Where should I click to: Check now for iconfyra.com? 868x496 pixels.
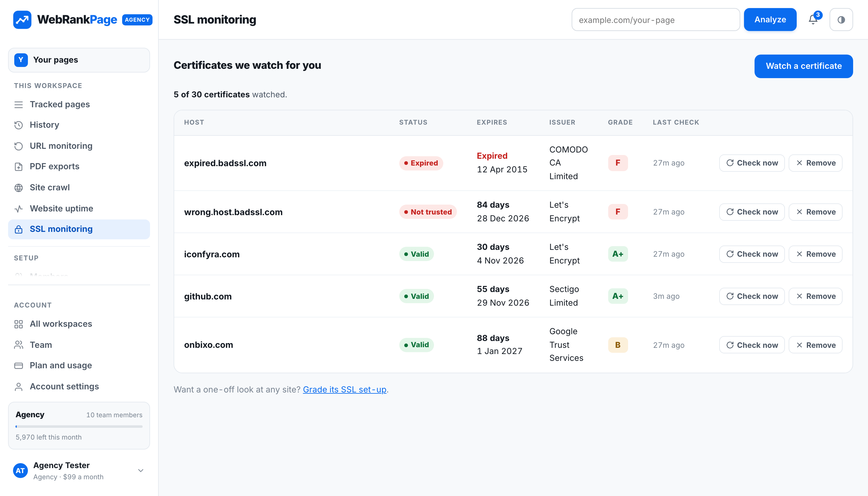click(752, 254)
